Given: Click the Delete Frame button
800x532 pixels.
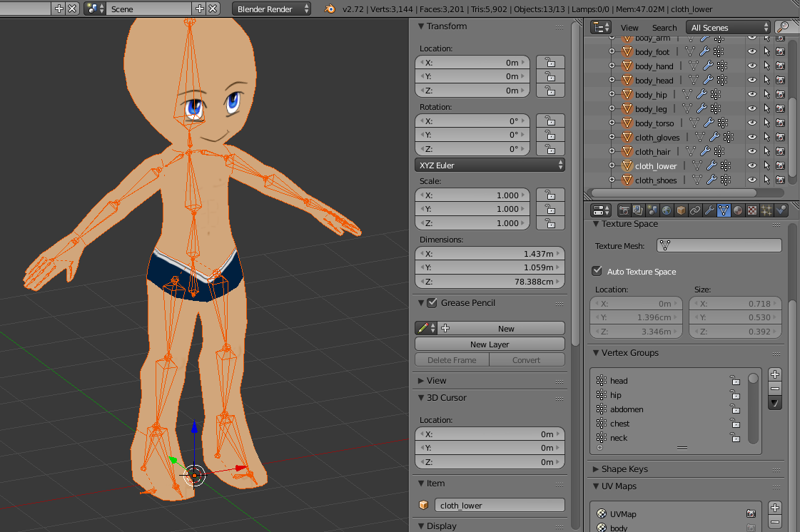Looking at the screenshot, I should click(452, 359).
